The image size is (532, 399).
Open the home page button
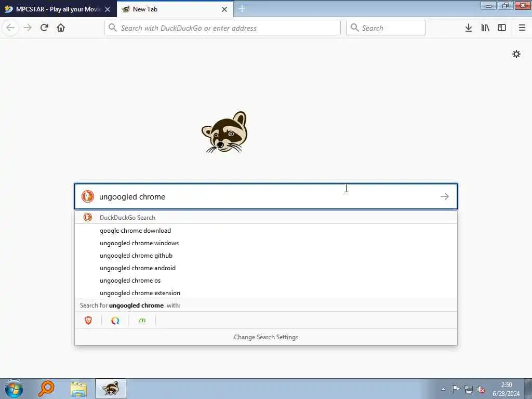pyautogui.click(x=61, y=28)
